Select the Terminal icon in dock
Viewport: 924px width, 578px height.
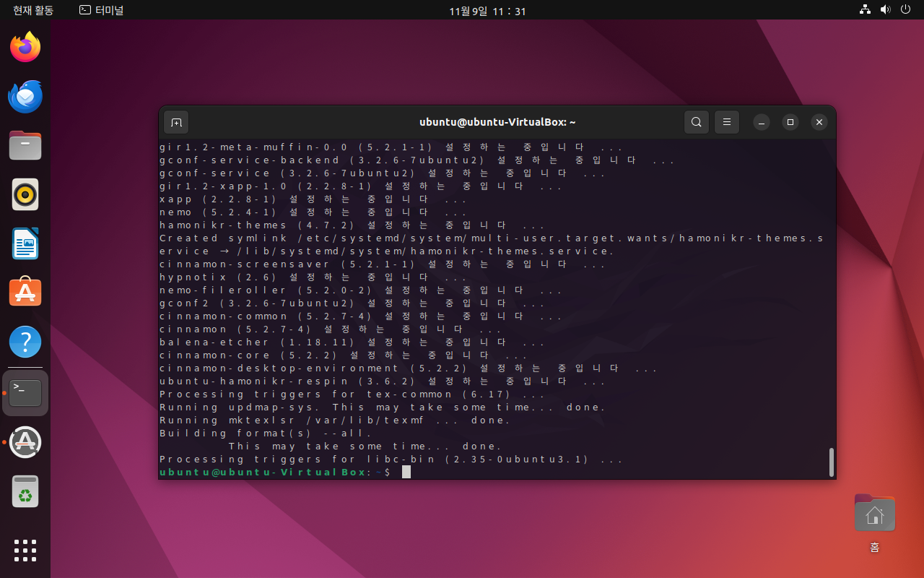coord(25,392)
